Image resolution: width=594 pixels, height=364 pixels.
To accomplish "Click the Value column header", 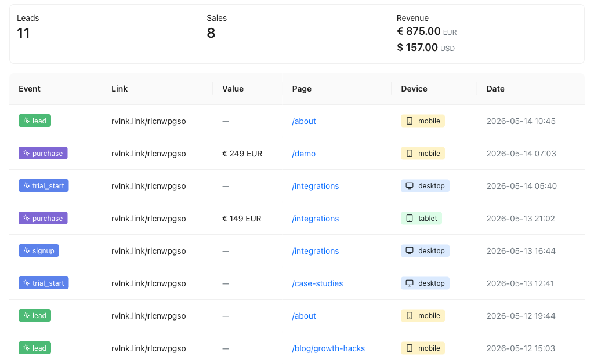I will (x=233, y=89).
